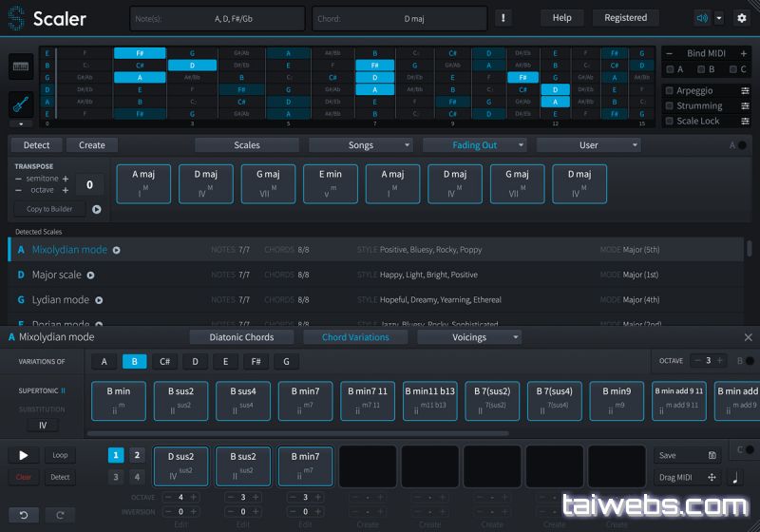The image size is (760, 532).
Task: Start playback with the play button
Action: click(23, 455)
